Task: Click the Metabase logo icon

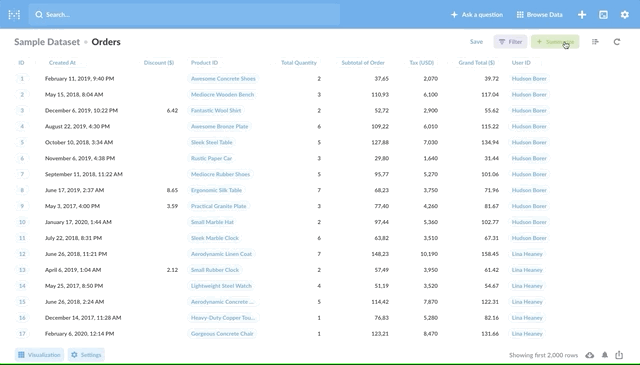Action: coord(14,15)
